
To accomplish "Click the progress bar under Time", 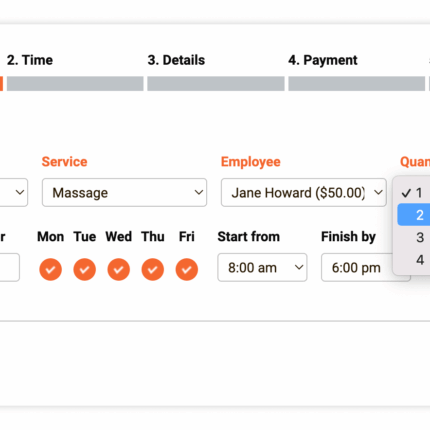I will point(75,83).
